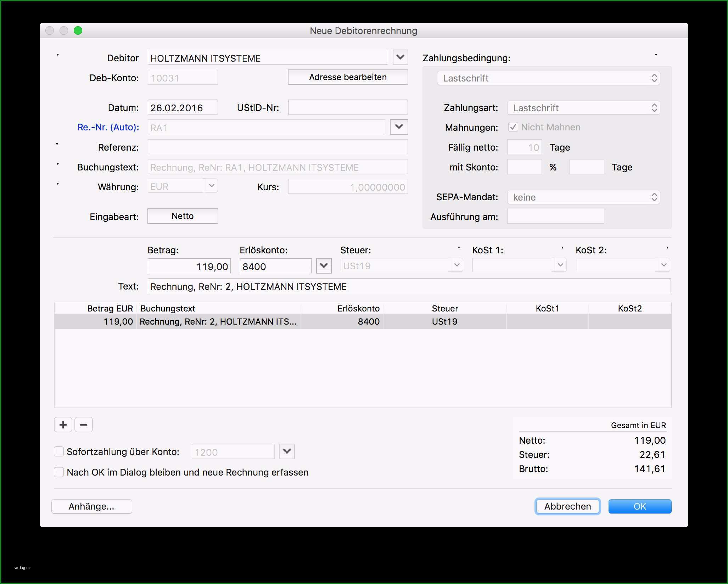Click the Steuer column header
The height and width of the screenshot is (584, 728).
[x=445, y=308]
